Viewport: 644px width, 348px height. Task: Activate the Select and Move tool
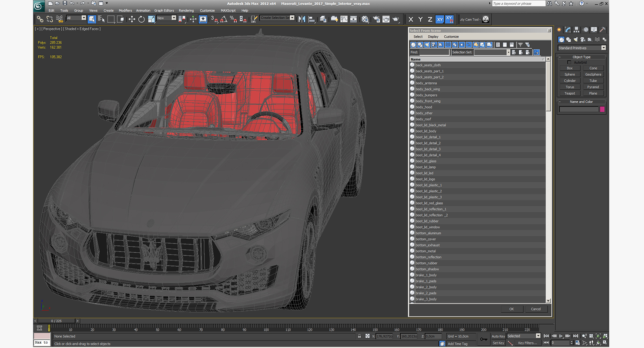[x=132, y=19]
